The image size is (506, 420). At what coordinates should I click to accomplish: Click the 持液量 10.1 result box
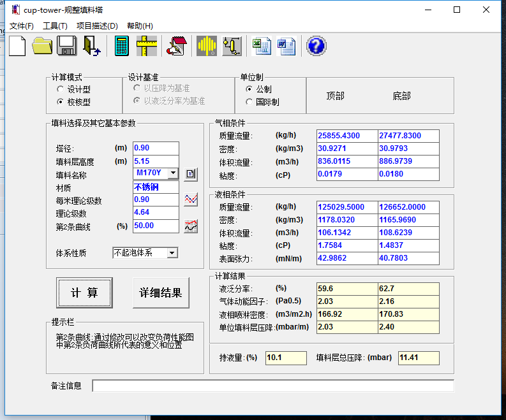(x=286, y=358)
